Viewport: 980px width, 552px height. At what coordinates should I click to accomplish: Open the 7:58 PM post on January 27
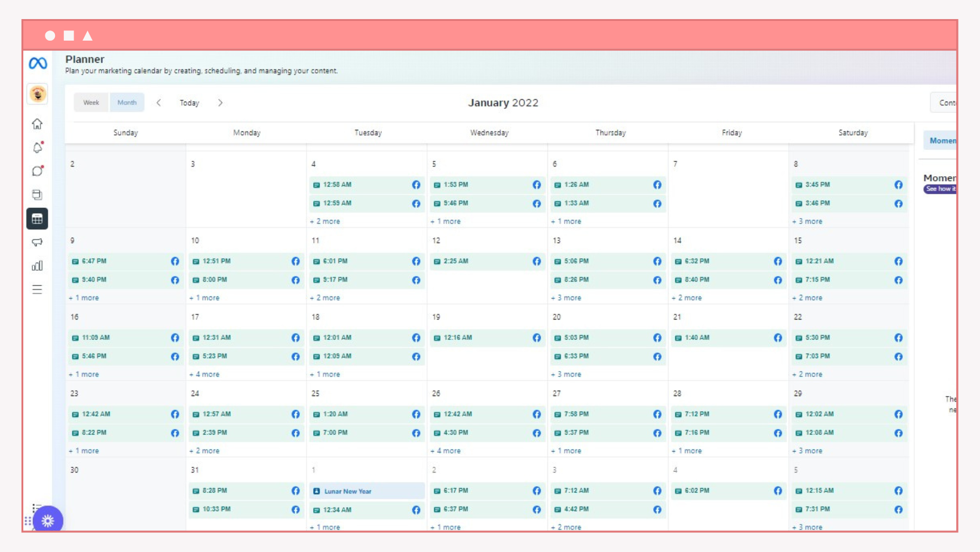tap(608, 415)
